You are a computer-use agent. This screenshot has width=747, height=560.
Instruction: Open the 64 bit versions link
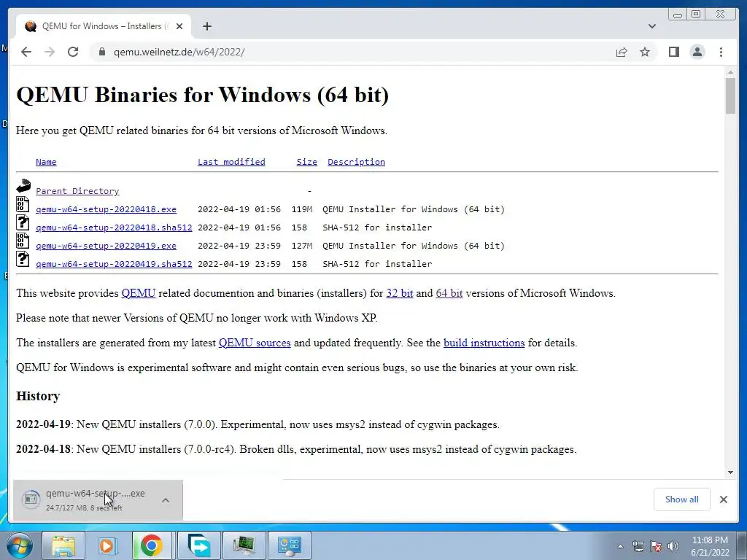click(449, 293)
